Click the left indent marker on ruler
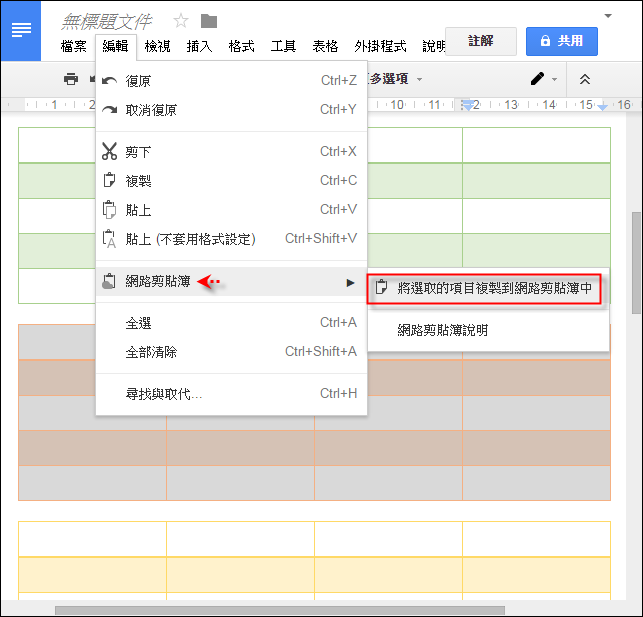 click(467, 105)
